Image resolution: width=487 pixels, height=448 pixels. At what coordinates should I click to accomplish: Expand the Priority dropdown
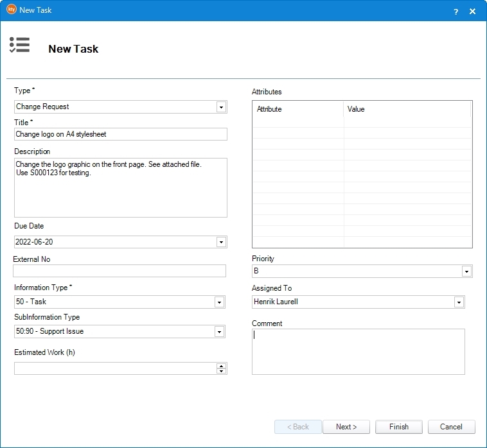click(x=466, y=271)
